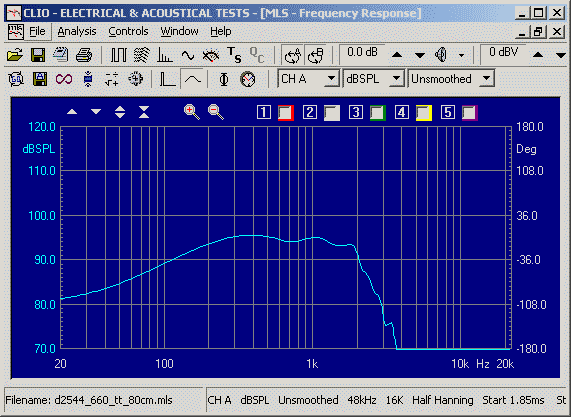
Task: Save measurement with top toolbar floppy icon
Action: 38,55
